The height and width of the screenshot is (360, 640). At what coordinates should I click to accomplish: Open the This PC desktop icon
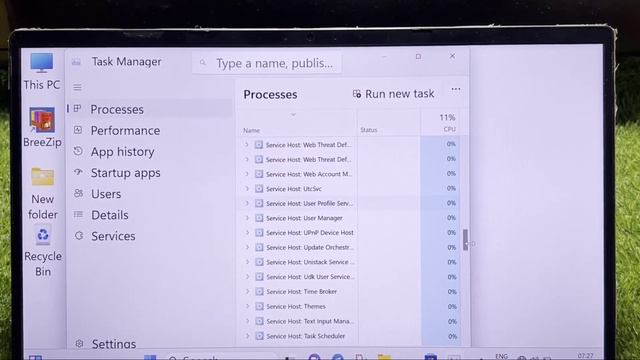click(42, 71)
